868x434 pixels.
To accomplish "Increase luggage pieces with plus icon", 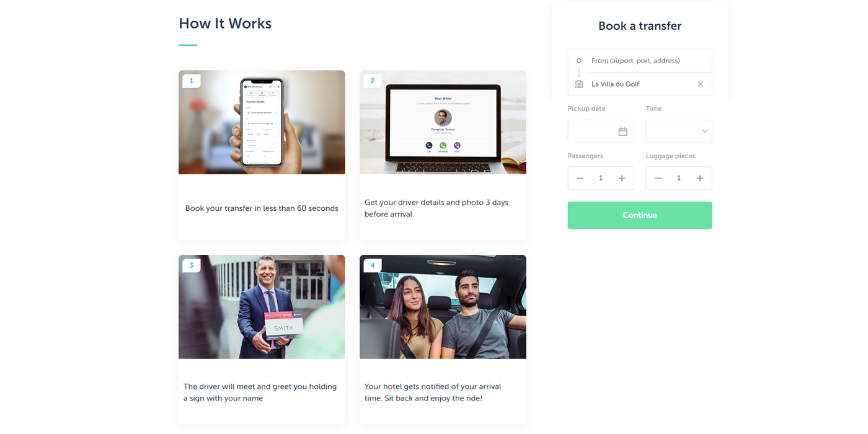I will (700, 178).
